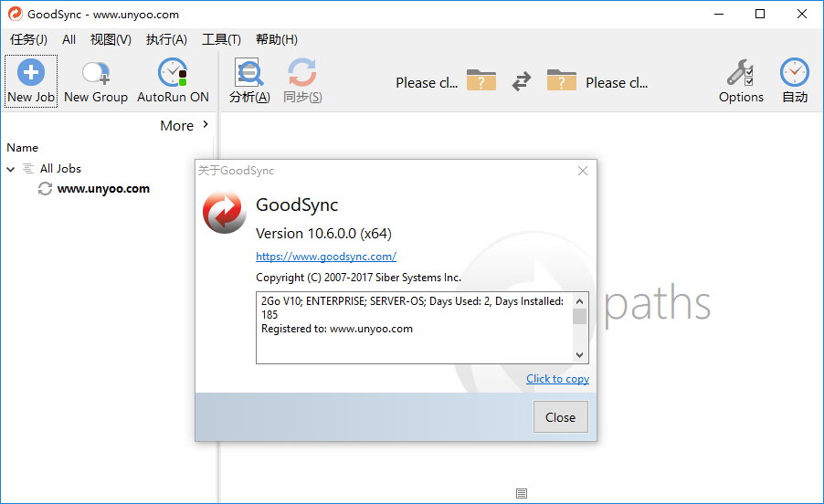This screenshot has width=824, height=504.
Task: Click the log panel icon at bottom
Action: (522, 493)
